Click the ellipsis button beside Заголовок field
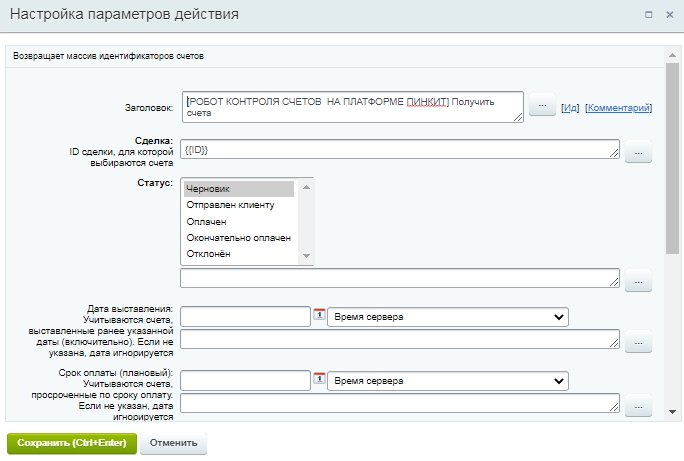This screenshot has width=684, height=461. (542, 106)
